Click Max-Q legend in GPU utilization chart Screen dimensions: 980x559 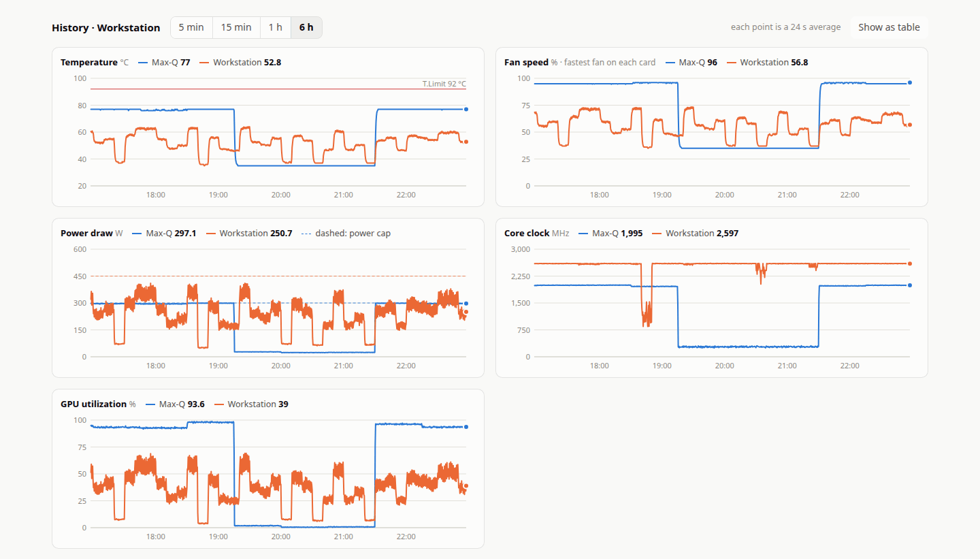coord(176,404)
